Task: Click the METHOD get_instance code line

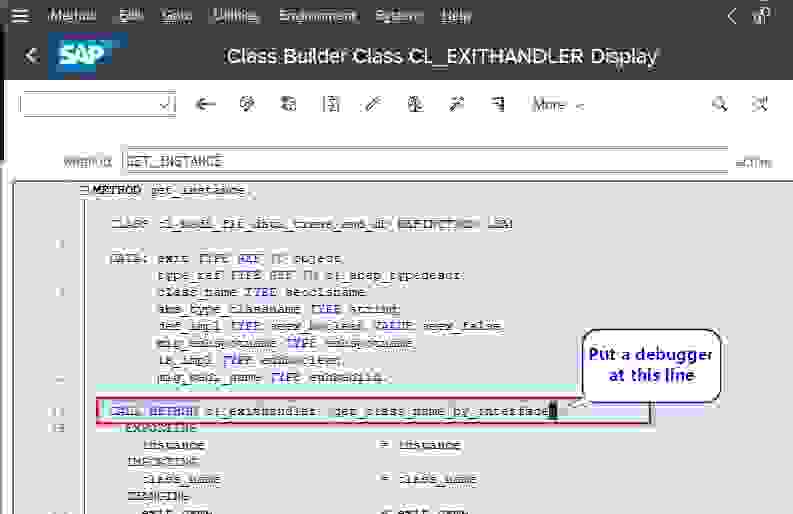Action: pyautogui.click(x=171, y=190)
